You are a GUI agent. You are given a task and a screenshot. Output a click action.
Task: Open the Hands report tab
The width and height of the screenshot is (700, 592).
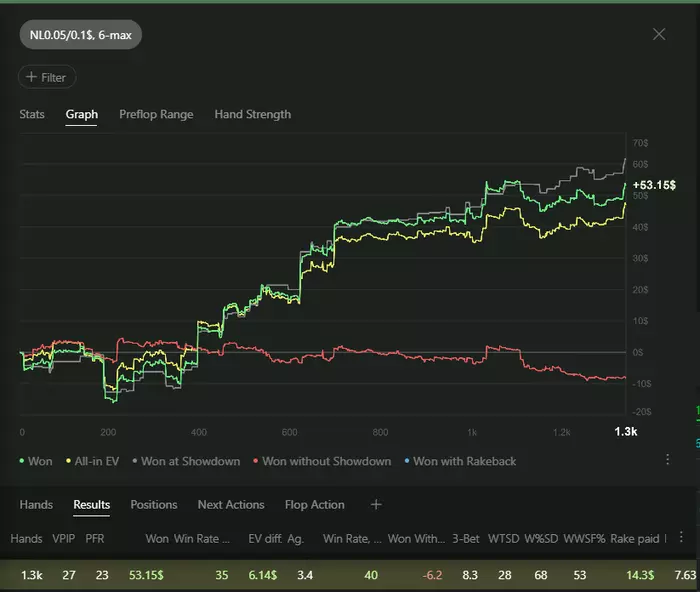coord(36,505)
